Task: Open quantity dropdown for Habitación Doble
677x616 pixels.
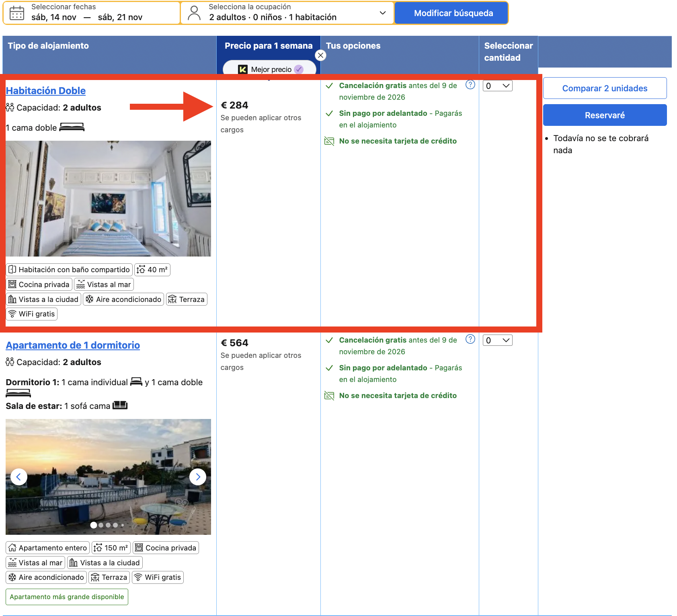Action: click(498, 86)
